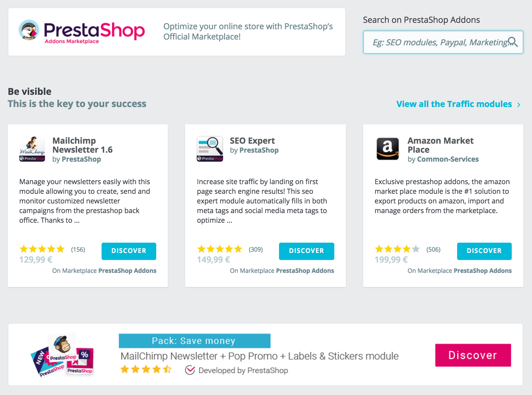Discover the Amazon Market Place module

pos(484,251)
